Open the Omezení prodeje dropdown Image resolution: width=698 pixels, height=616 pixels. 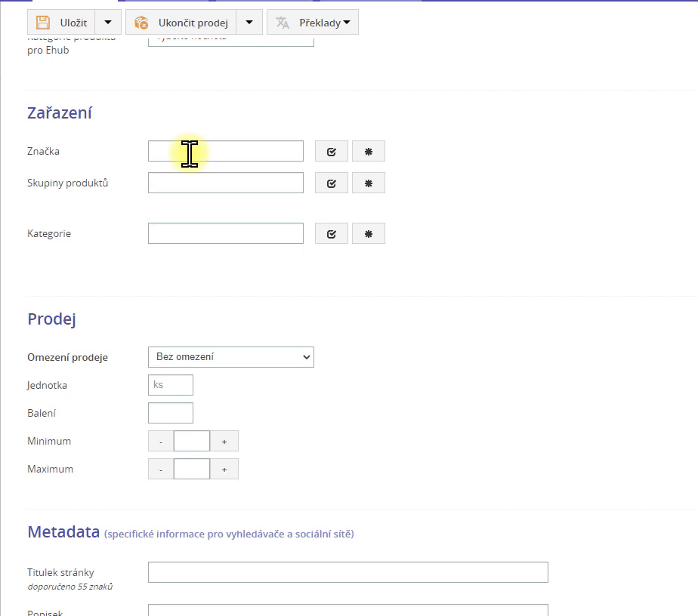tap(230, 357)
